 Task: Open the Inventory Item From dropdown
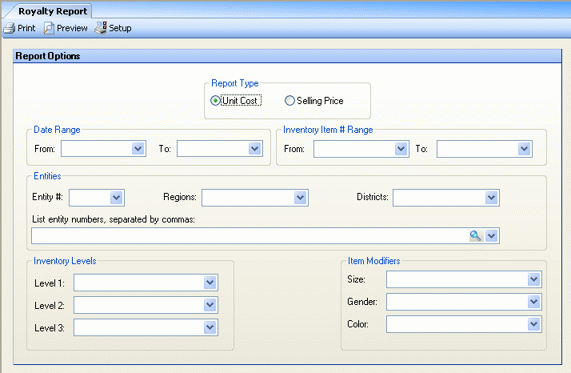[401, 149]
